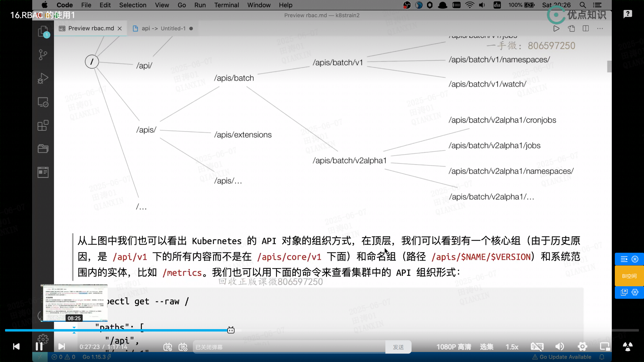Screen dimensions: 644x362
Task: Open the Extensions view icon
Action: 43,126
